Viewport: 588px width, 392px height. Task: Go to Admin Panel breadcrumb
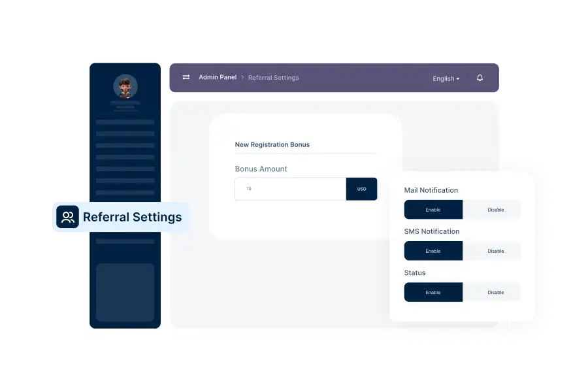(218, 77)
